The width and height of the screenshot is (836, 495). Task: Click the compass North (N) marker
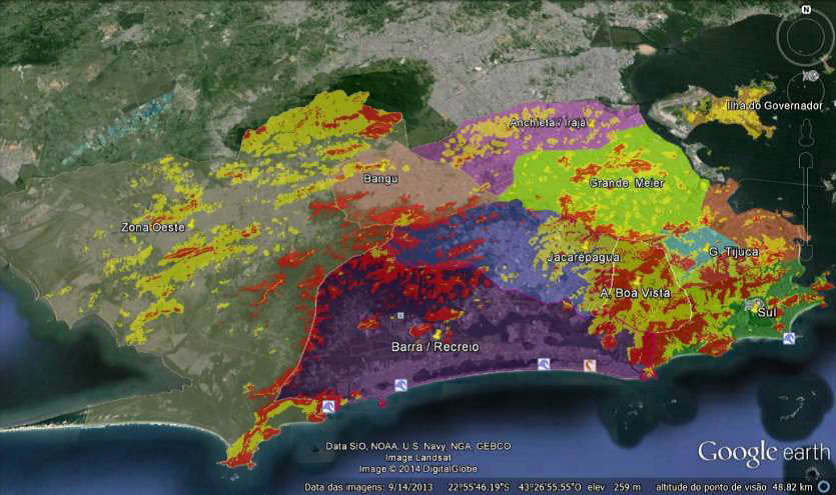pos(805,9)
